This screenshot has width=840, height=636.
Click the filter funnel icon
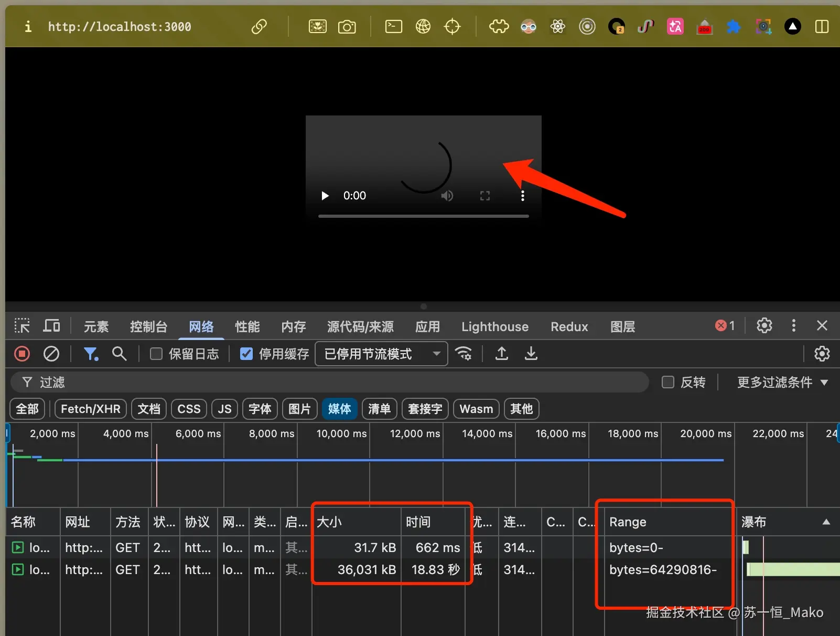(x=91, y=354)
